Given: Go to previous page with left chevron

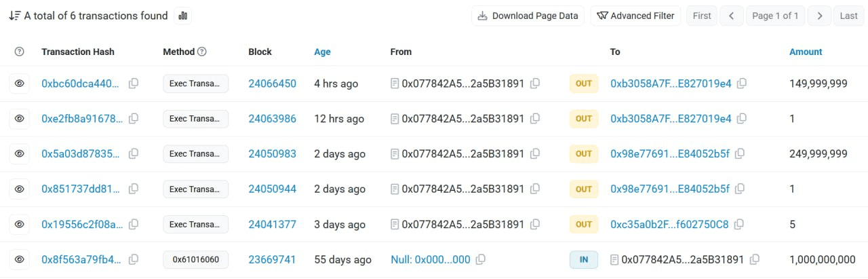Looking at the screenshot, I should (732, 16).
